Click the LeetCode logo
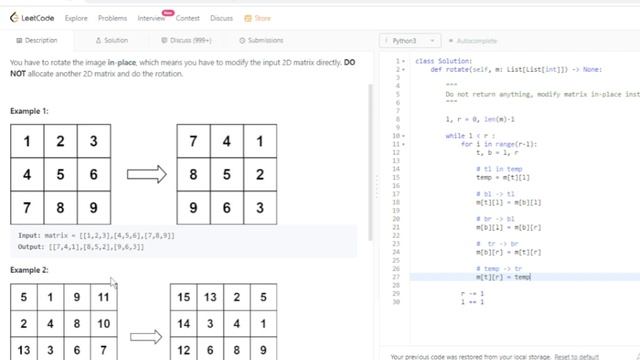 tap(32, 18)
